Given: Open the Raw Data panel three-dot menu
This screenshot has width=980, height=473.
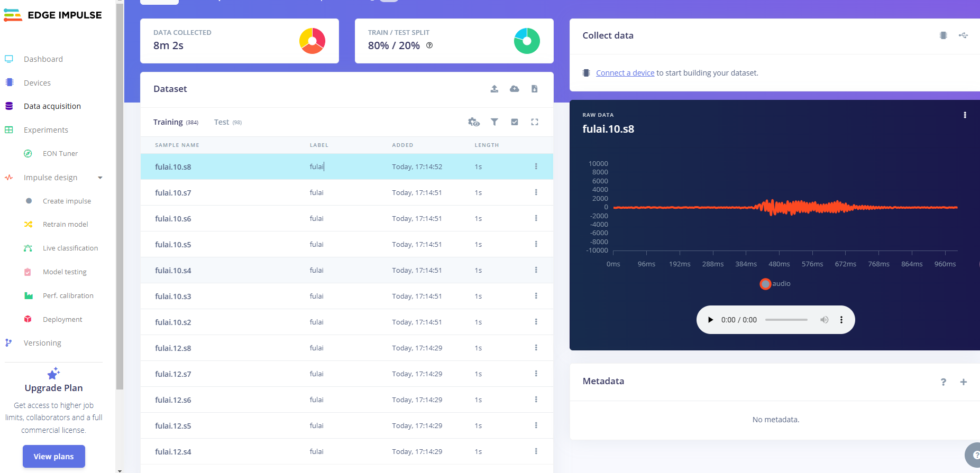Looking at the screenshot, I should (x=965, y=115).
